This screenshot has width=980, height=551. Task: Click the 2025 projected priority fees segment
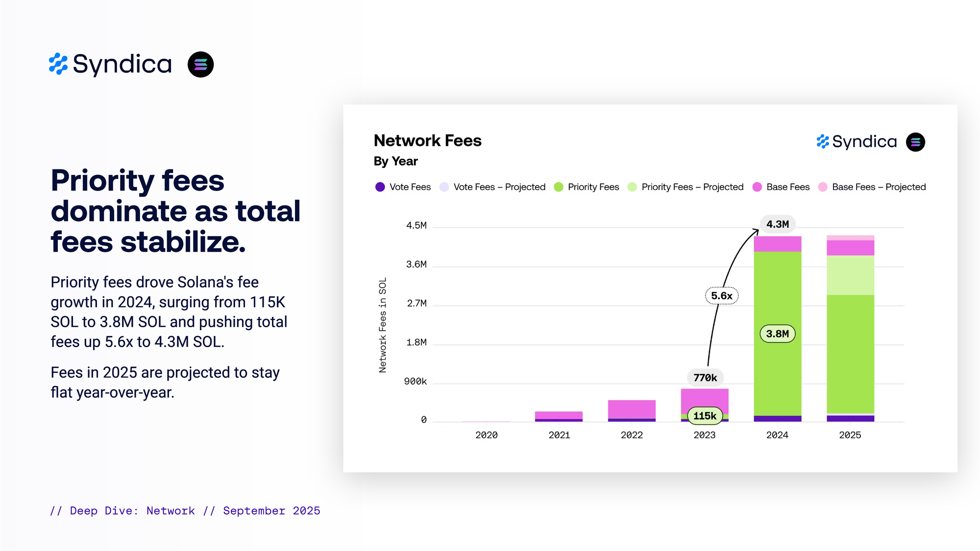point(850,275)
